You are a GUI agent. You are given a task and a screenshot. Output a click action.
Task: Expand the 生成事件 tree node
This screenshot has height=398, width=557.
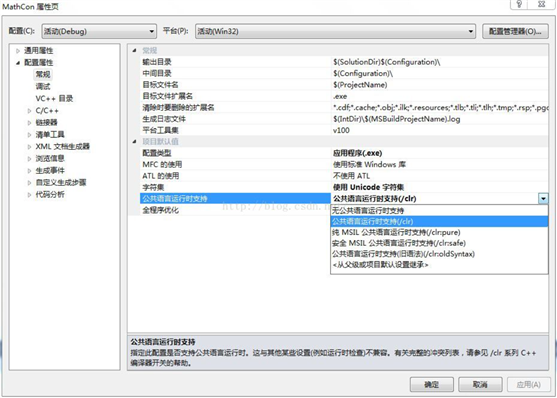(29, 171)
